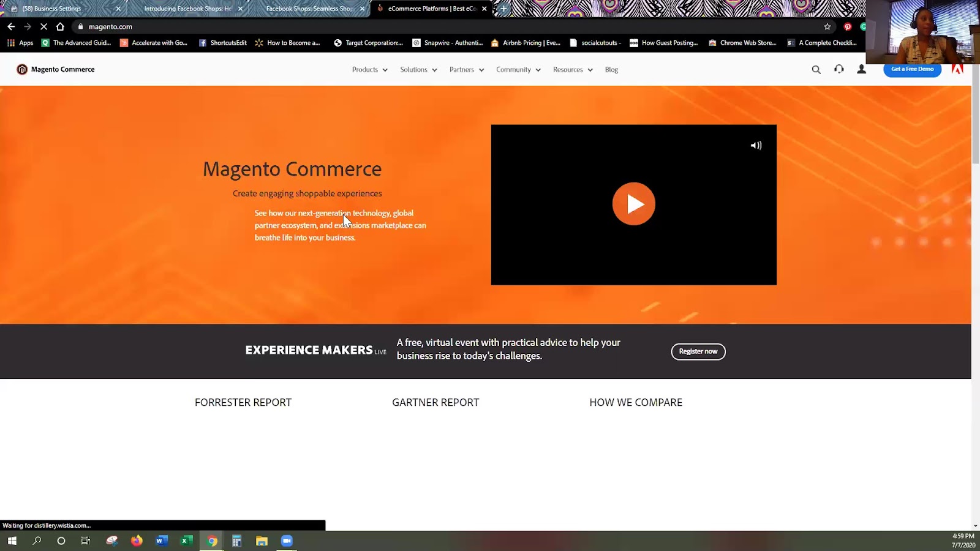
Task: Search the Magento site
Action: pyautogui.click(x=816, y=70)
